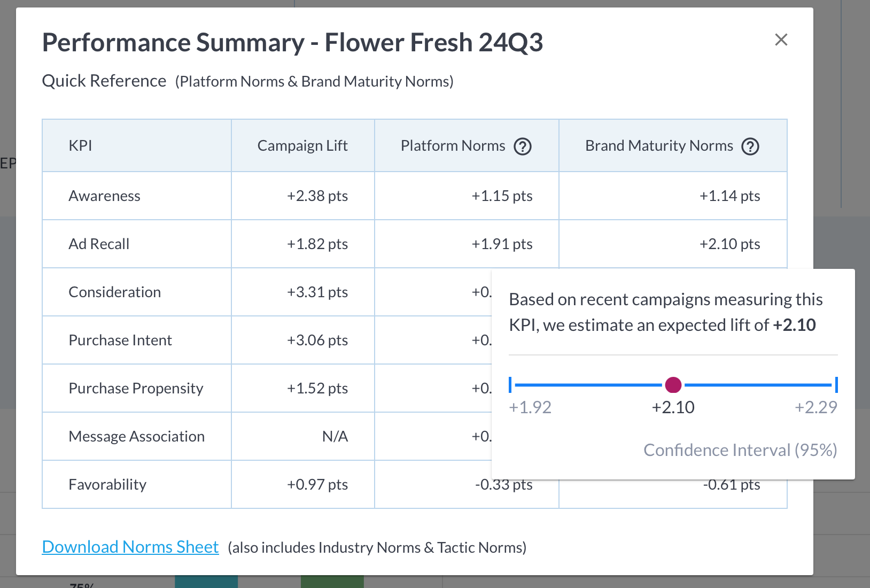The image size is (870, 588).
Task: Open the Download Norms Sheet link
Action: [130, 547]
